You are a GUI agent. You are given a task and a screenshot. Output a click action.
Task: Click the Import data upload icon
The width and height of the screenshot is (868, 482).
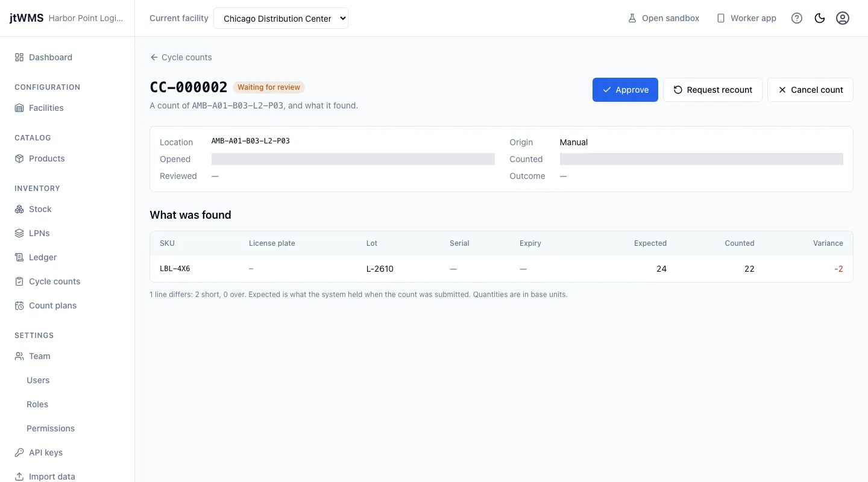pyautogui.click(x=19, y=477)
